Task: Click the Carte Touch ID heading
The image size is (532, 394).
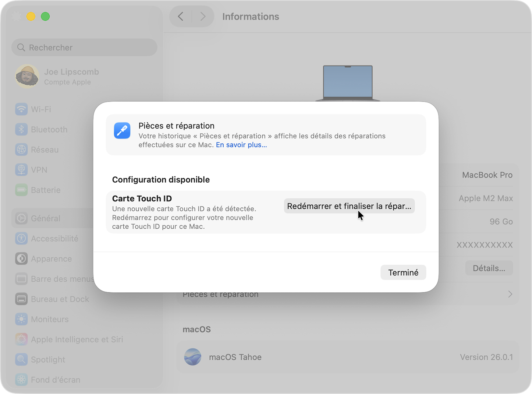Action: pos(142,198)
